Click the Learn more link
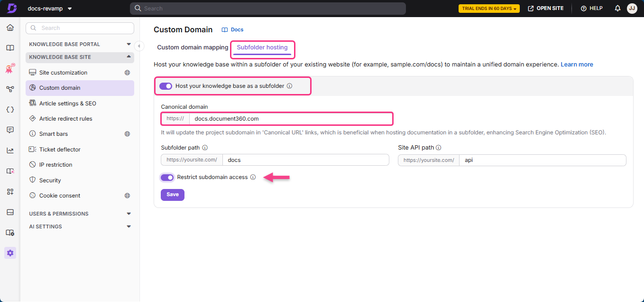This screenshot has height=302, width=644. point(577,65)
